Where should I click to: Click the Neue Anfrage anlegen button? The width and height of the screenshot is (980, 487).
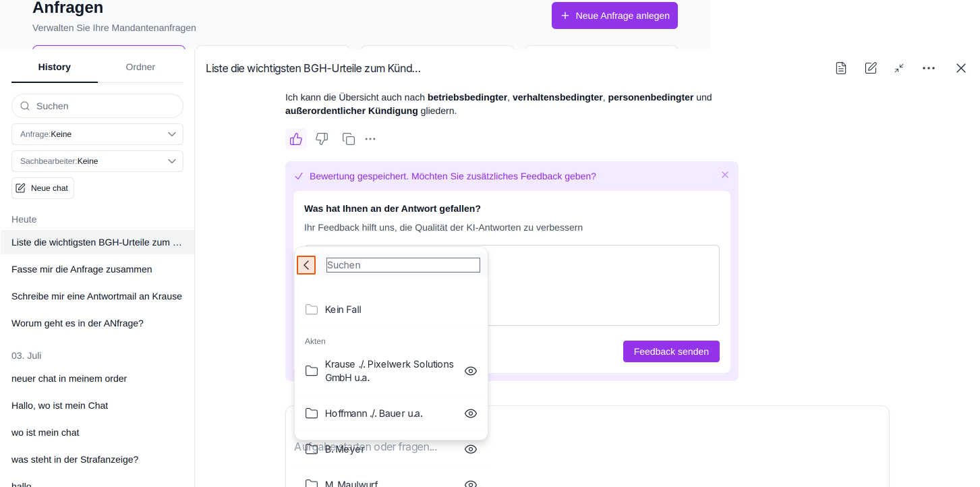614,16
